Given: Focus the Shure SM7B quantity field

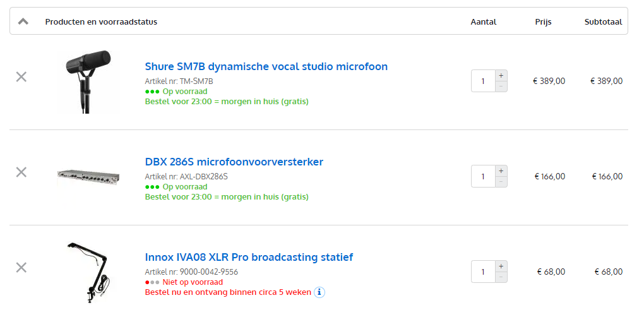Looking at the screenshot, I should pos(483,81).
